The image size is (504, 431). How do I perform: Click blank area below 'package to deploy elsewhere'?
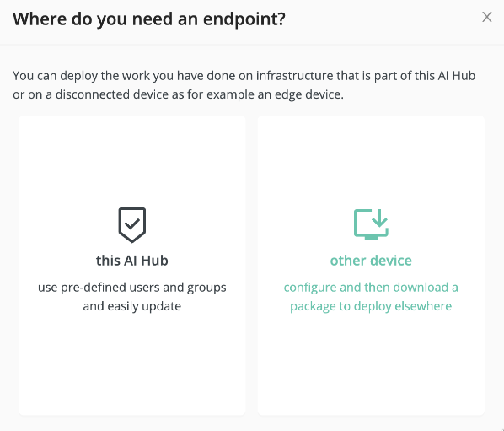click(x=371, y=364)
